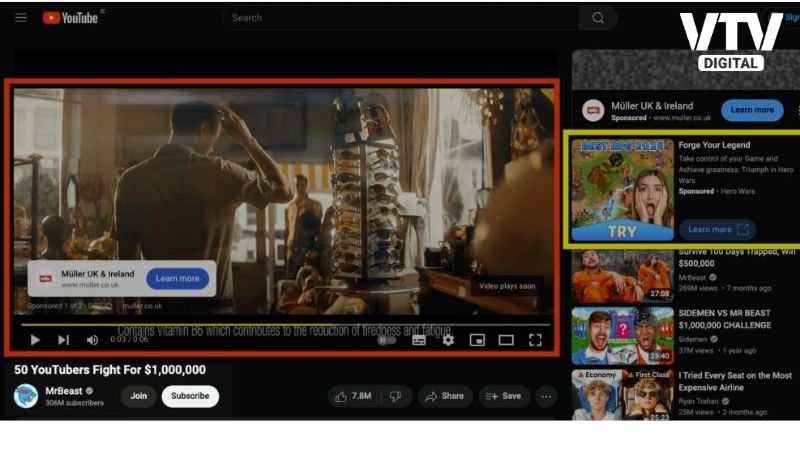Share the video
The image size is (800, 450).
[445, 396]
